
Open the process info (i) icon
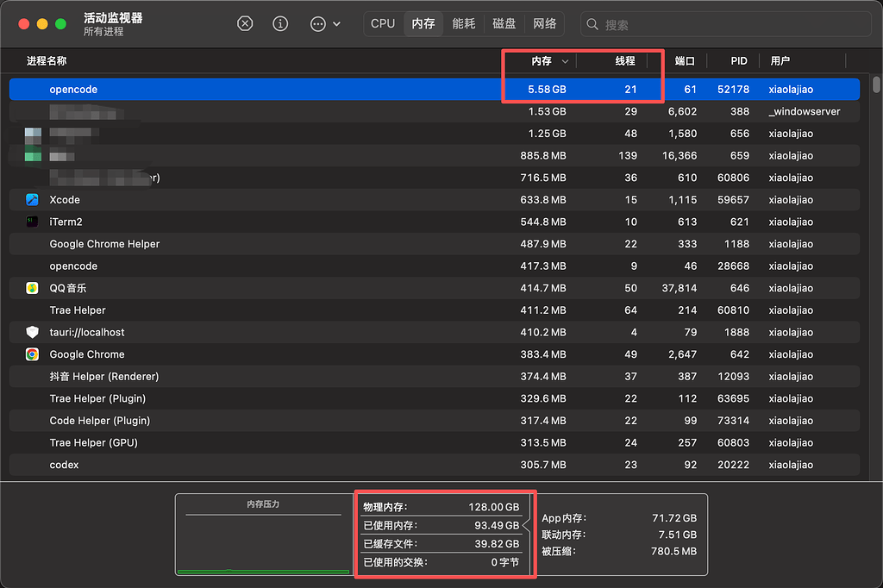pos(280,23)
